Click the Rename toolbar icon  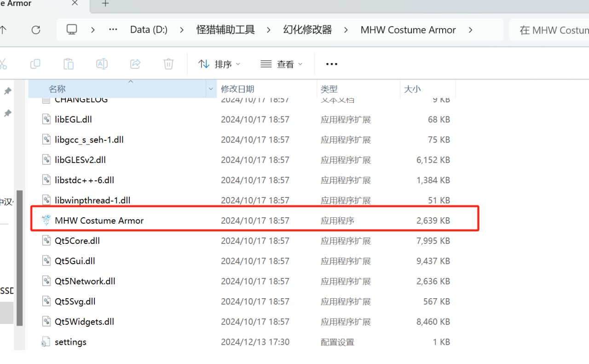tap(102, 64)
